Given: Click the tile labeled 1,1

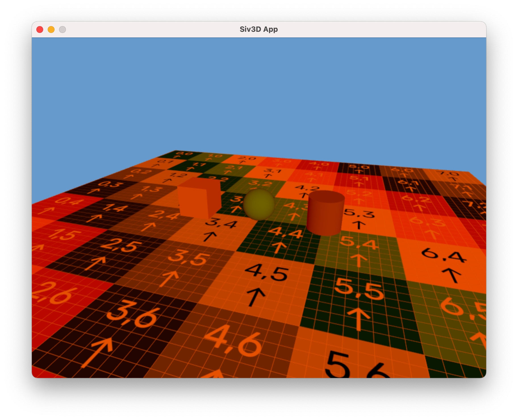Looking at the screenshot, I should click(196, 166).
